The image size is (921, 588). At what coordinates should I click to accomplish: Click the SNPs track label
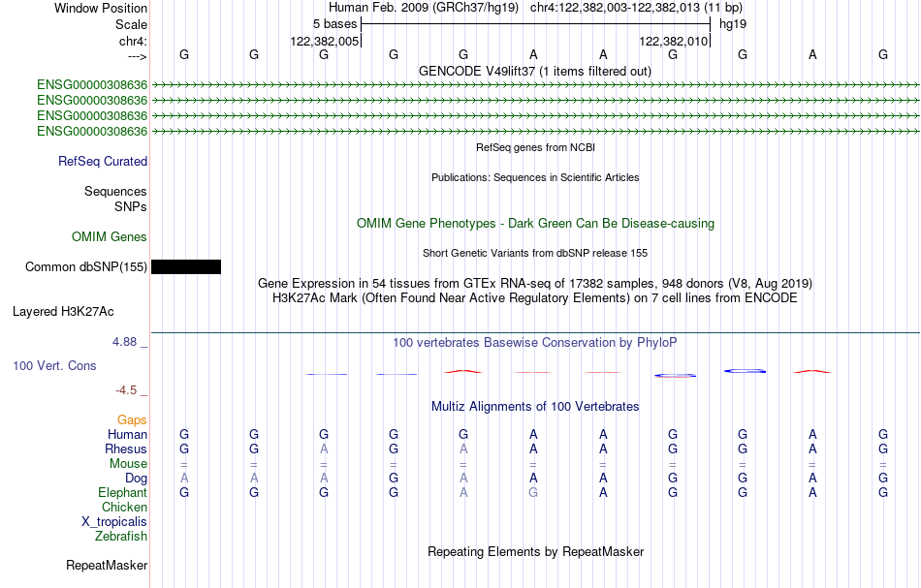coord(131,206)
